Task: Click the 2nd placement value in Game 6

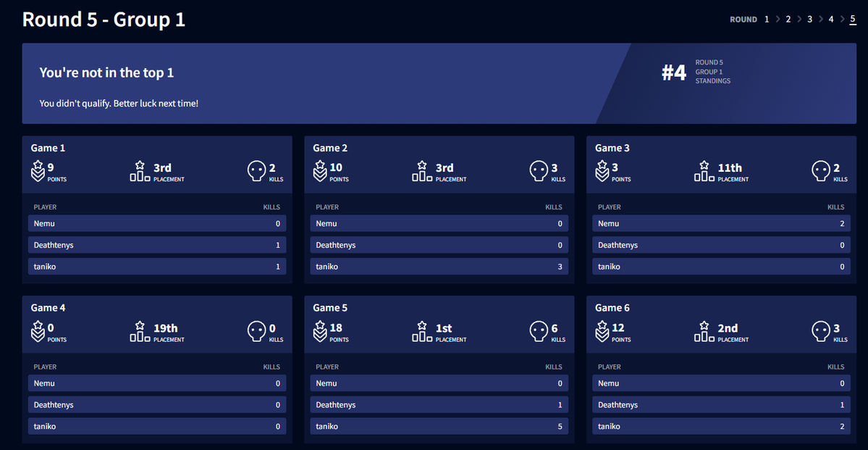Action: tap(728, 328)
